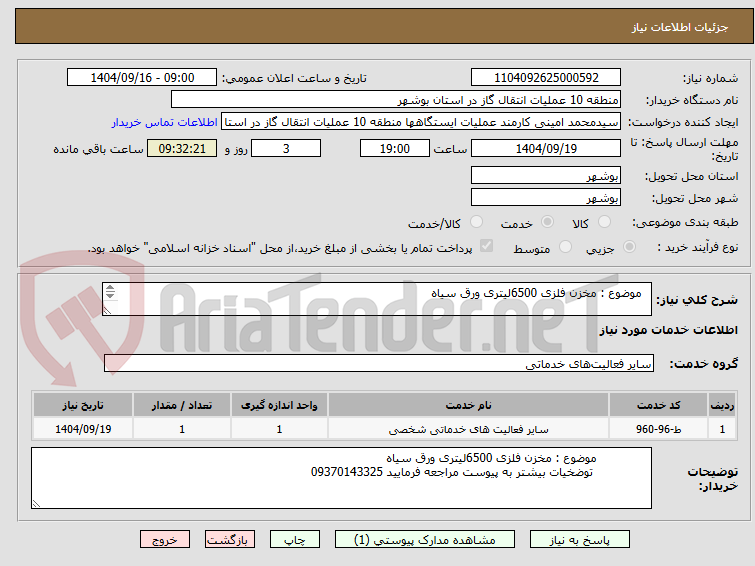Select the کالا radio button
This screenshot has height=566, width=755.
pyautogui.click(x=604, y=222)
